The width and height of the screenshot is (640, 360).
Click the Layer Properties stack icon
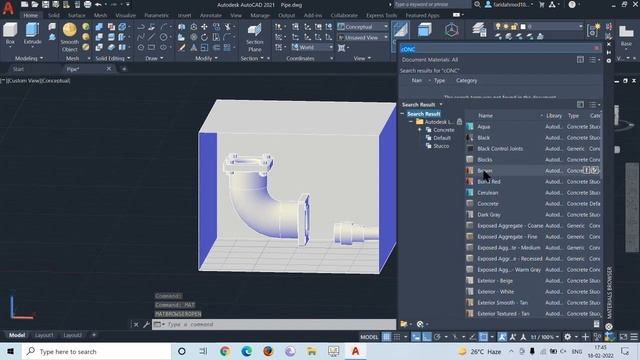tap(479, 30)
